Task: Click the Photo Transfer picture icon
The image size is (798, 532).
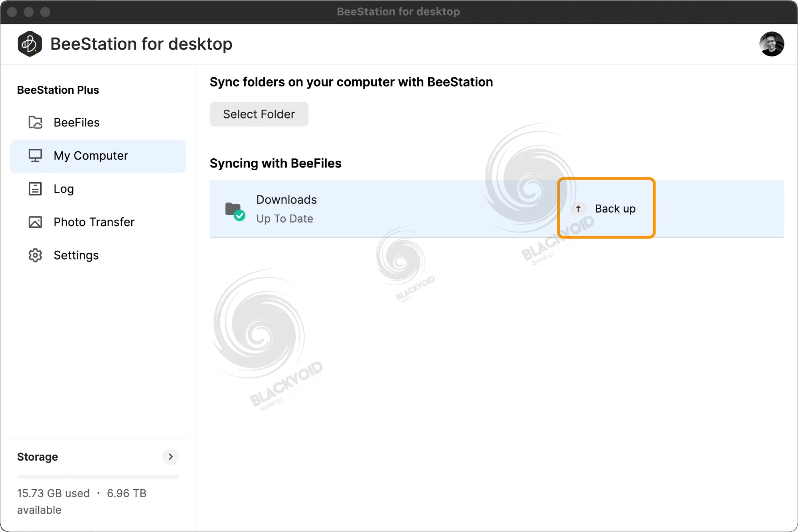Action: pos(35,222)
